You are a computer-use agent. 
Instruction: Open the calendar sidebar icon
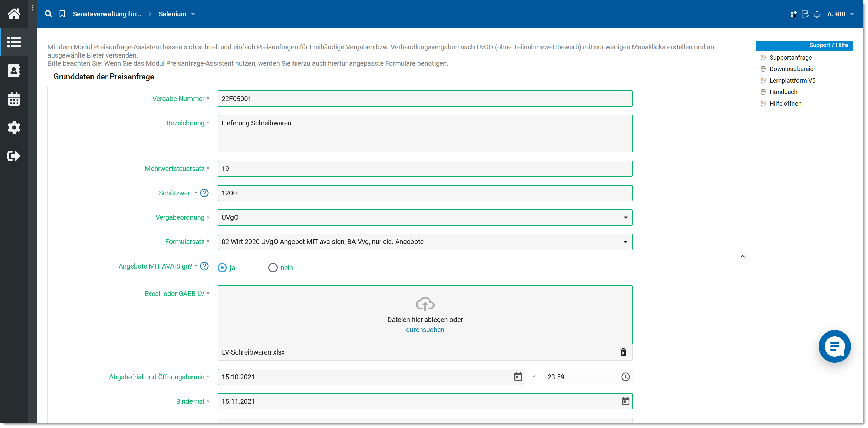tap(14, 99)
